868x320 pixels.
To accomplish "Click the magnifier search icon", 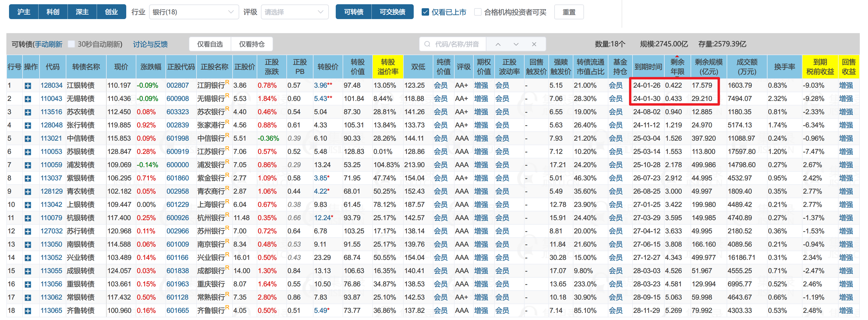I will click(427, 45).
